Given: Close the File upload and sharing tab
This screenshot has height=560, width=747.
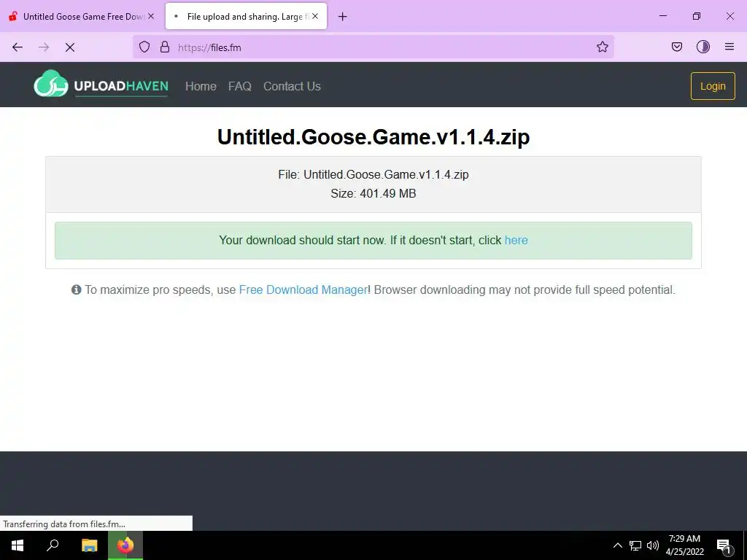Looking at the screenshot, I should point(315,16).
